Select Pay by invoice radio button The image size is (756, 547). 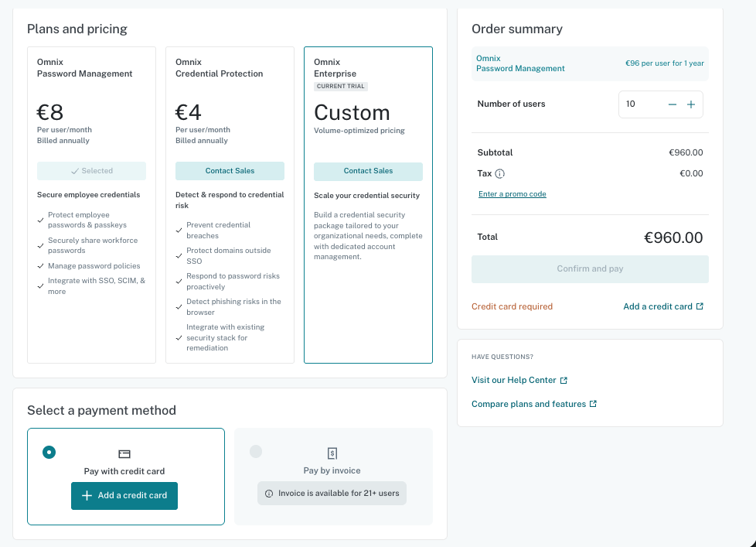(256, 452)
